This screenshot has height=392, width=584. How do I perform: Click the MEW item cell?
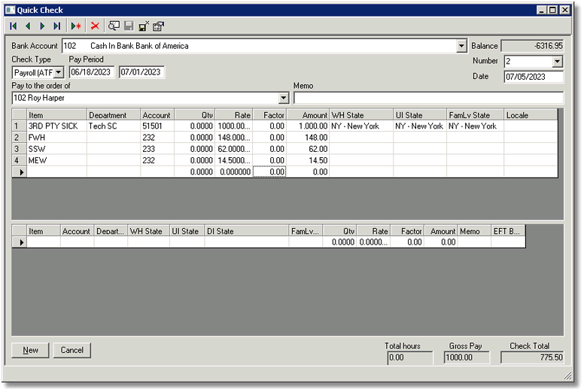56,161
